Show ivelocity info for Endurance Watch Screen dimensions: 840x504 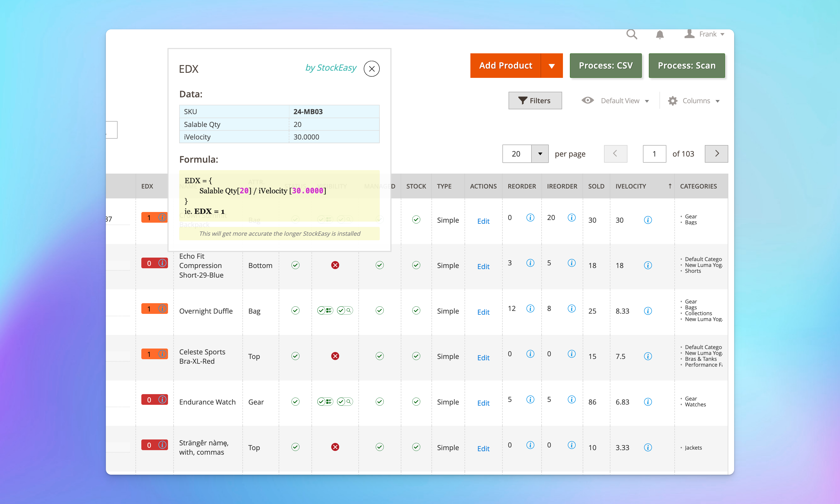648,402
